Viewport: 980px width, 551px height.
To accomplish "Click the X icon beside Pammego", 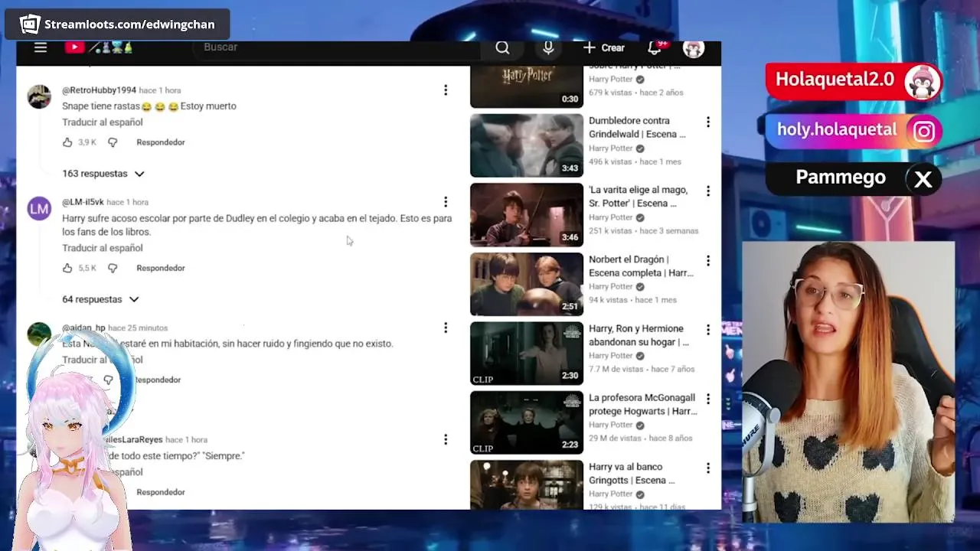I will pyautogui.click(x=923, y=180).
